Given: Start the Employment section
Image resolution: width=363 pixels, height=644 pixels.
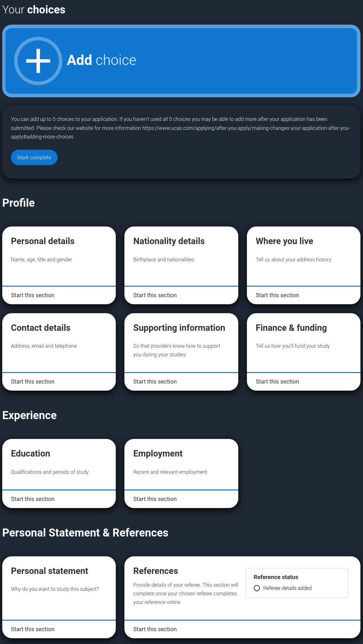Looking at the screenshot, I should (x=155, y=499).
